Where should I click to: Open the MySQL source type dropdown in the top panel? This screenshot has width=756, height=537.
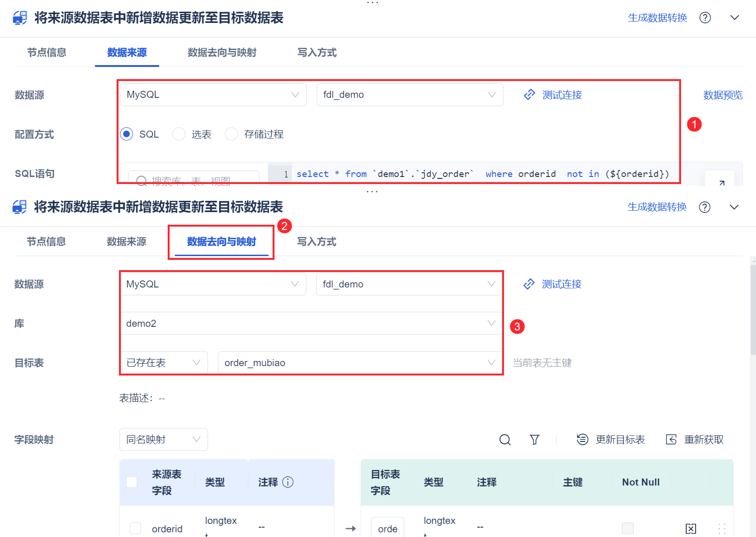[x=213, y=95]
